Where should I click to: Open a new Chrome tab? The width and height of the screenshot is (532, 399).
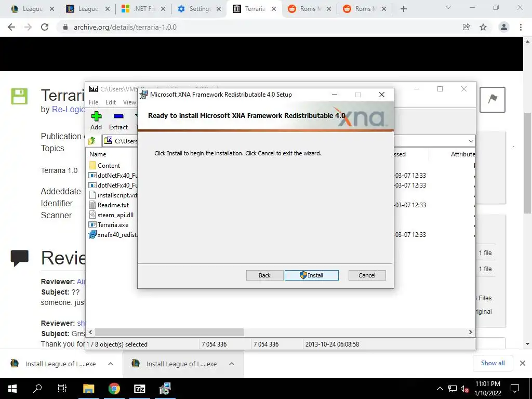(x=403, y=9)
